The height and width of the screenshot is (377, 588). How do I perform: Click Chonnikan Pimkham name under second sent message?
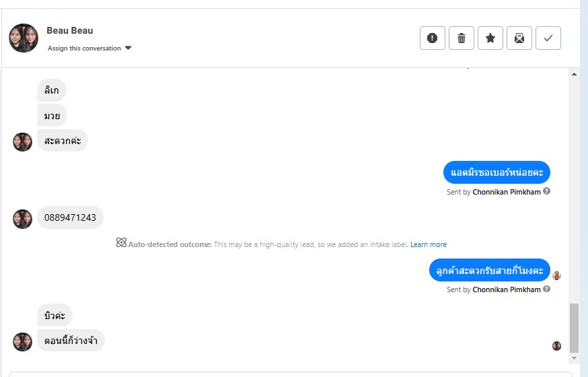pos(506,289)
